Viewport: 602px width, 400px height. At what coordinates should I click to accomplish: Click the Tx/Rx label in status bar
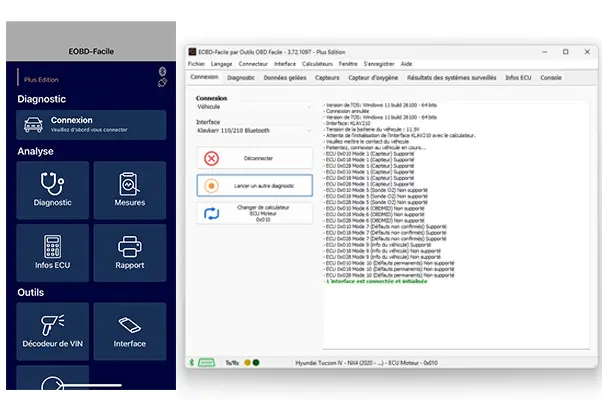[x=232, y=363]
